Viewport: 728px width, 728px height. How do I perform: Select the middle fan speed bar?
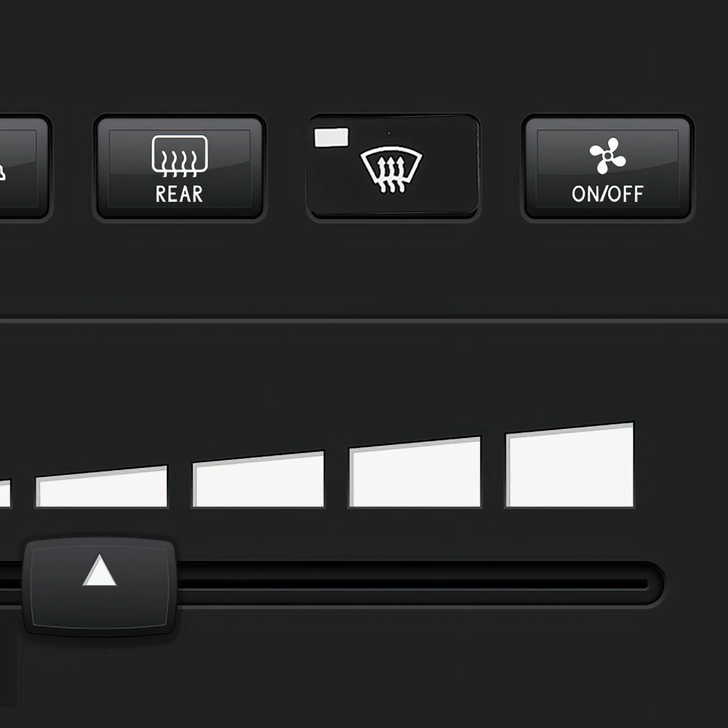(x=258, y=480)
